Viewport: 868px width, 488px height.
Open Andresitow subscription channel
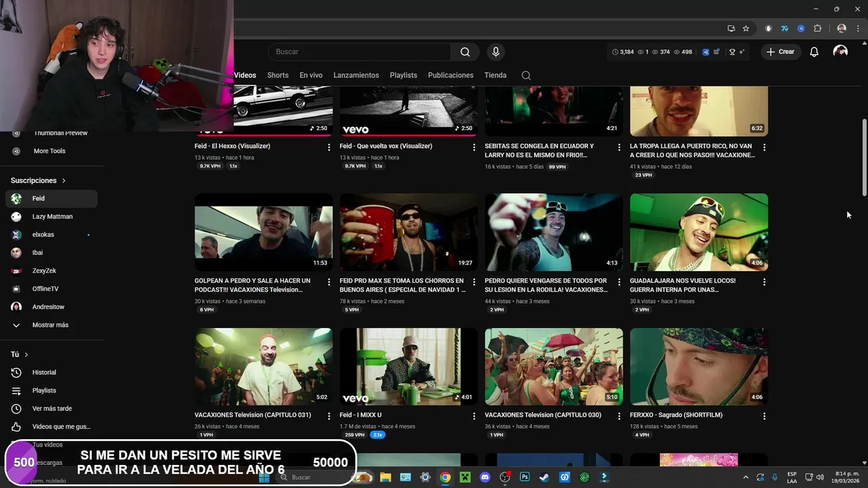[52, 306]
